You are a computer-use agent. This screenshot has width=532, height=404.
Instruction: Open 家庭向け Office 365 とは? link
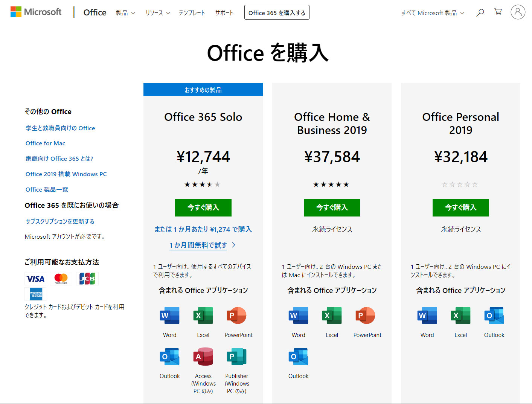click(59, 159)
